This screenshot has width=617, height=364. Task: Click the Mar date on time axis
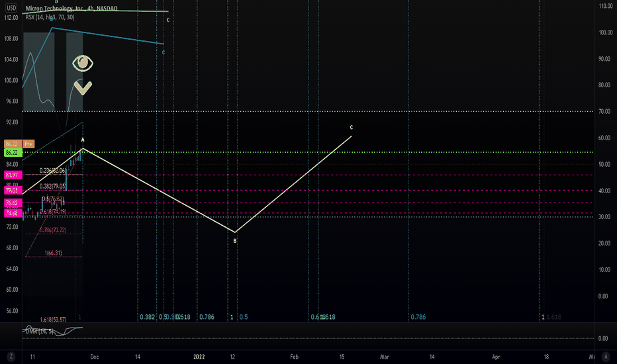click(385, 357)
